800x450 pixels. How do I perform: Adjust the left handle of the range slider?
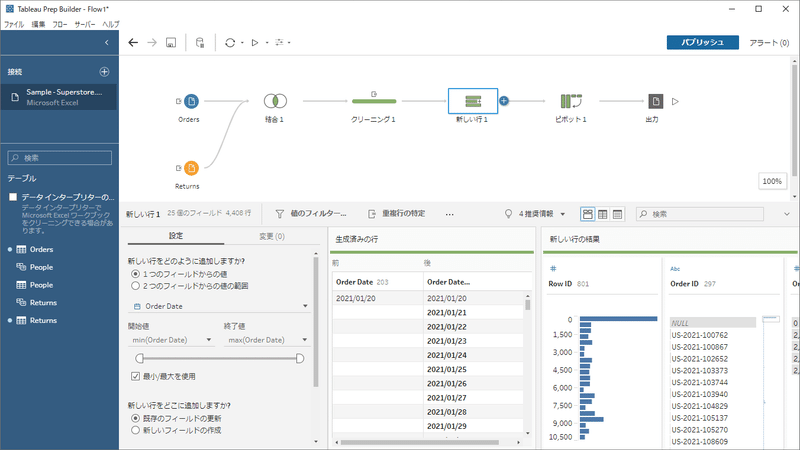[139, 359]
